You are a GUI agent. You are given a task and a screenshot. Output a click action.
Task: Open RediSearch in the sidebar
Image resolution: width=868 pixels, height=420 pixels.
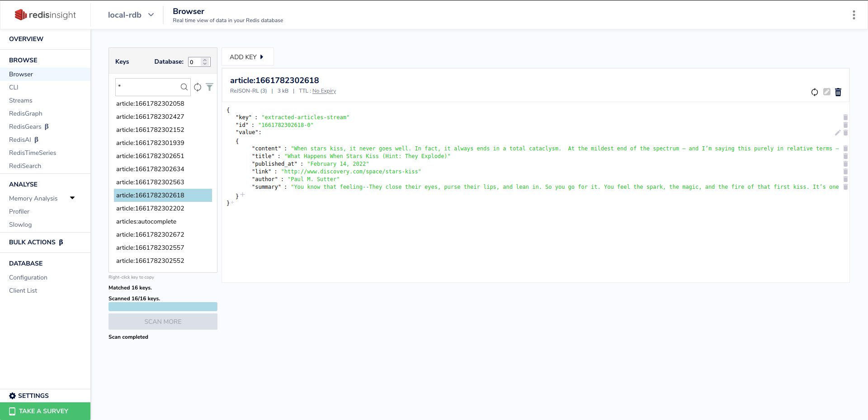[x=25, y=166]
